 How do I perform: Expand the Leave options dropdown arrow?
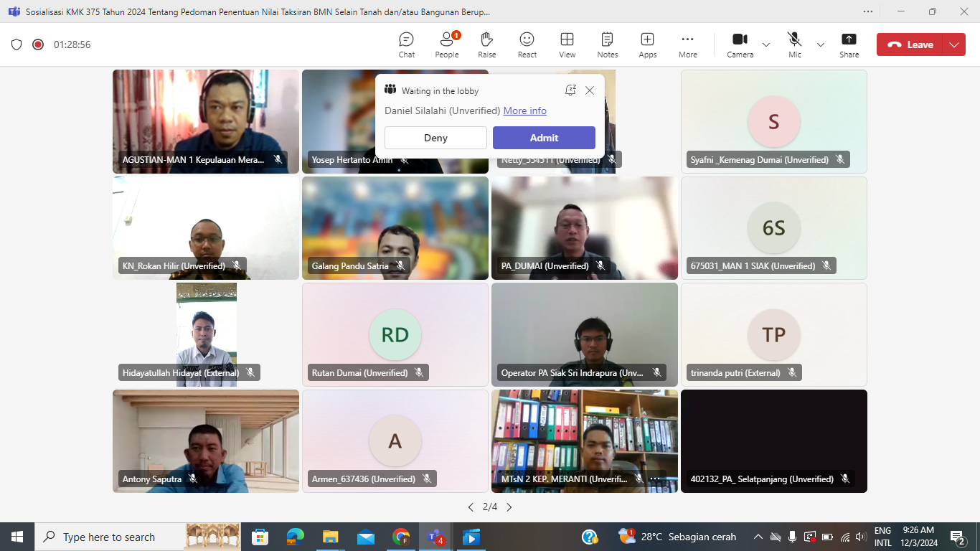click(953, 44)
